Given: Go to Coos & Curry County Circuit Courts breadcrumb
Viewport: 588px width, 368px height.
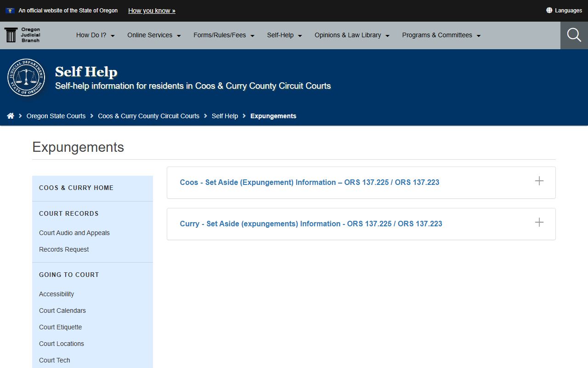Looking at the screenshot, I should point(148,116).
